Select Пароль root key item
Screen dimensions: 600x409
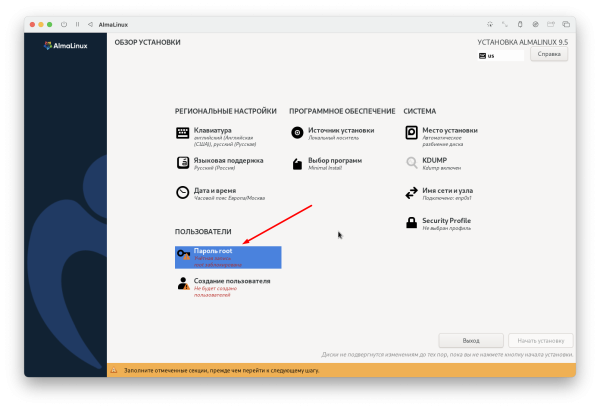228,257
